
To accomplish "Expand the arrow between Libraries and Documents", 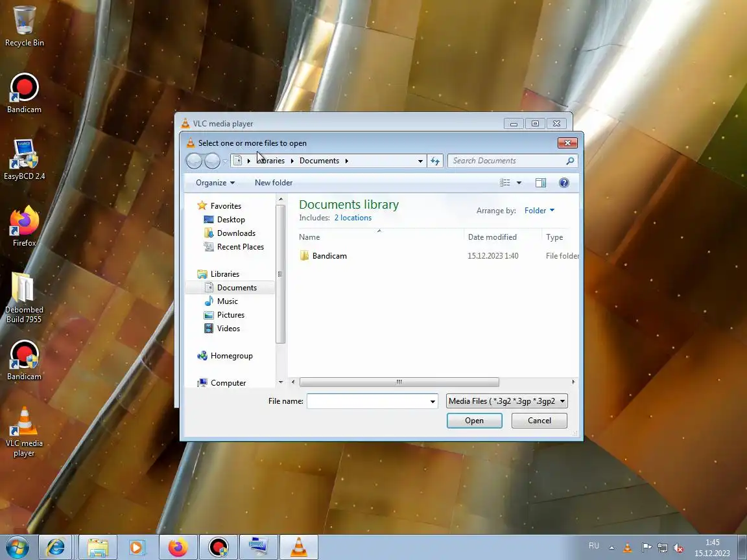I will 292,161.
